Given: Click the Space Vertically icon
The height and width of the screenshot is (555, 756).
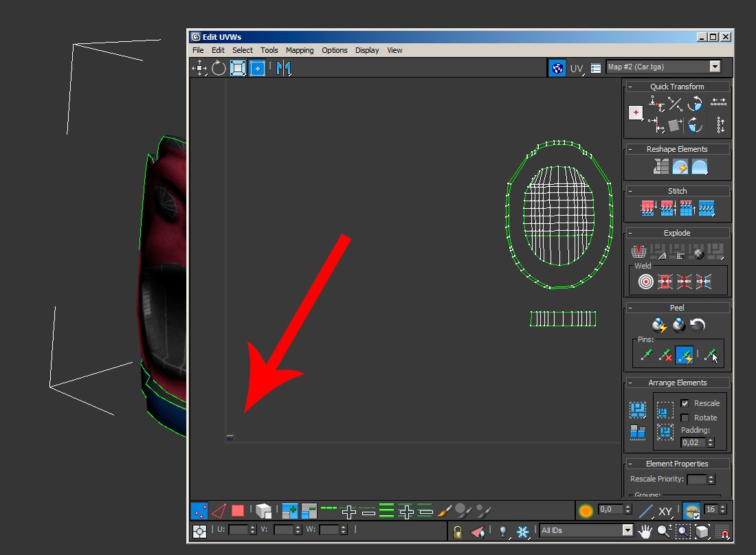Looking at the screenshot, I should (720, 125).
